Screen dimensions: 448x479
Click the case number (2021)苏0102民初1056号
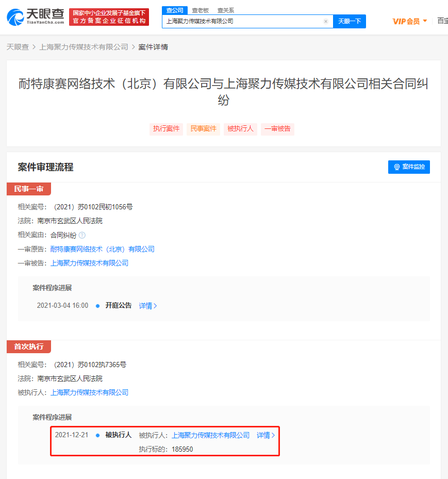(92, 207)
